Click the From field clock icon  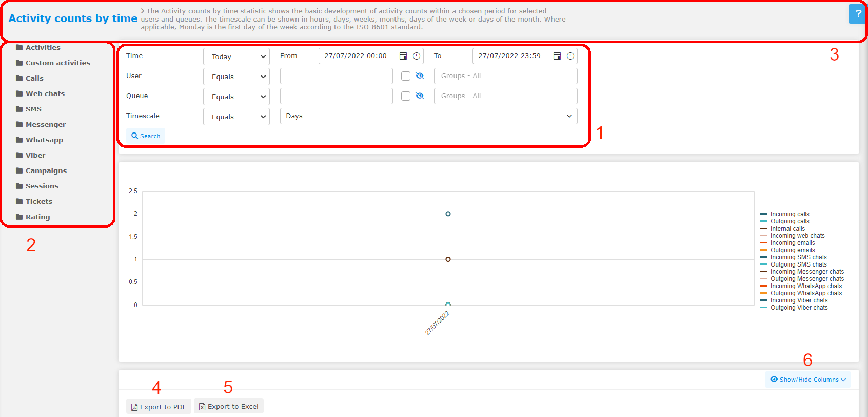tap(417, 56)
